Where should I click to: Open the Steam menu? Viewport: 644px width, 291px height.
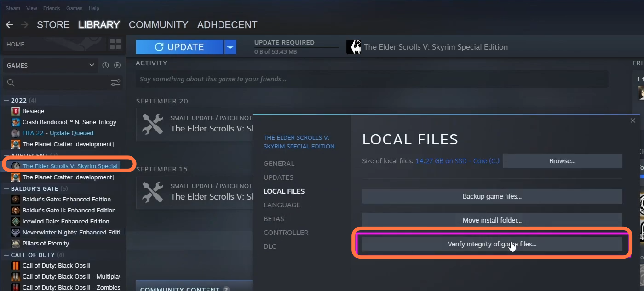13,8
